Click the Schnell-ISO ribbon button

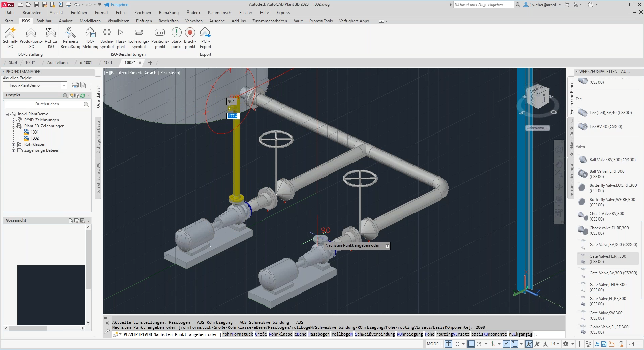click(10, 38)
